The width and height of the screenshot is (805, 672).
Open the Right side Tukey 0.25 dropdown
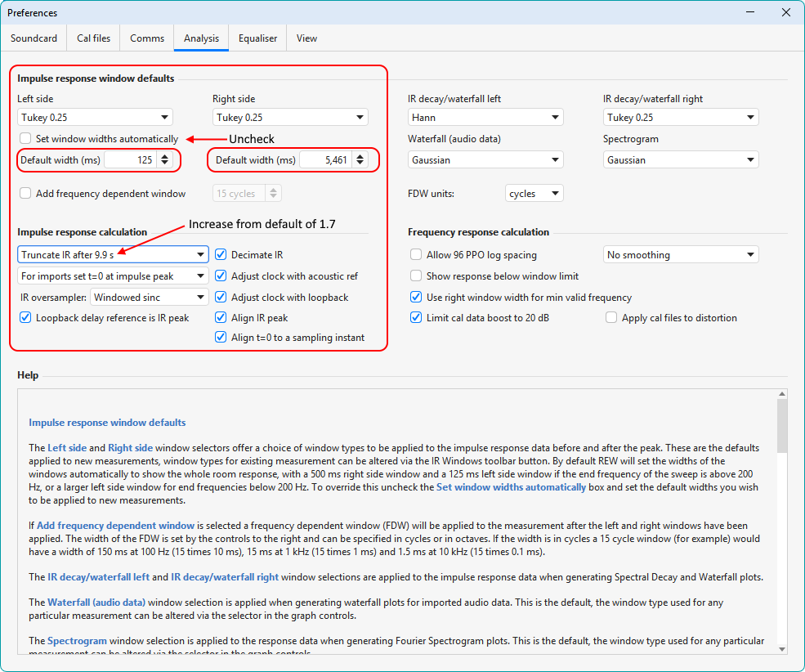[290, 117]
